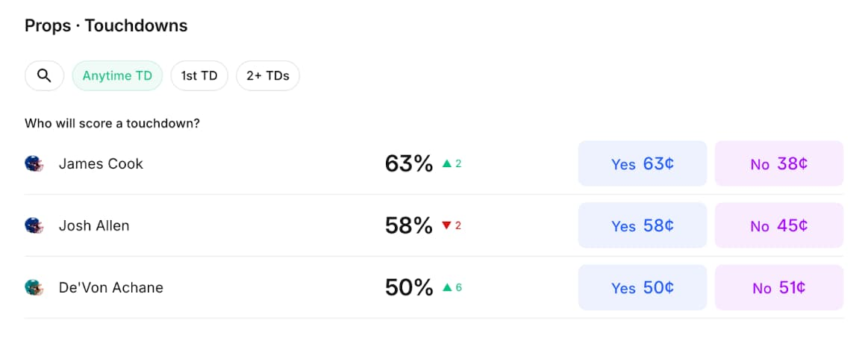Buy Yes 63¢ for James Cook
868x341 pixels.
point(642,163)
